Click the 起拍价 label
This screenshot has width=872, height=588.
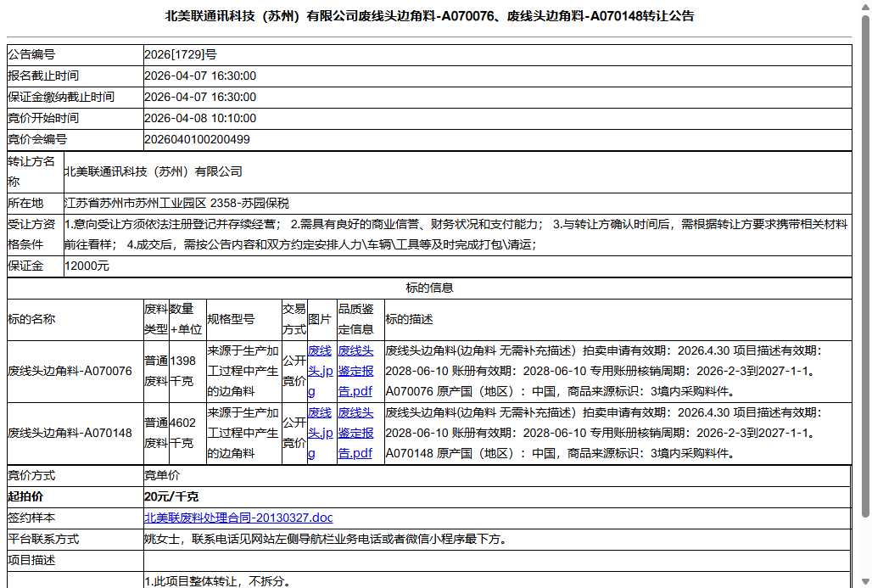click(25, 496)
